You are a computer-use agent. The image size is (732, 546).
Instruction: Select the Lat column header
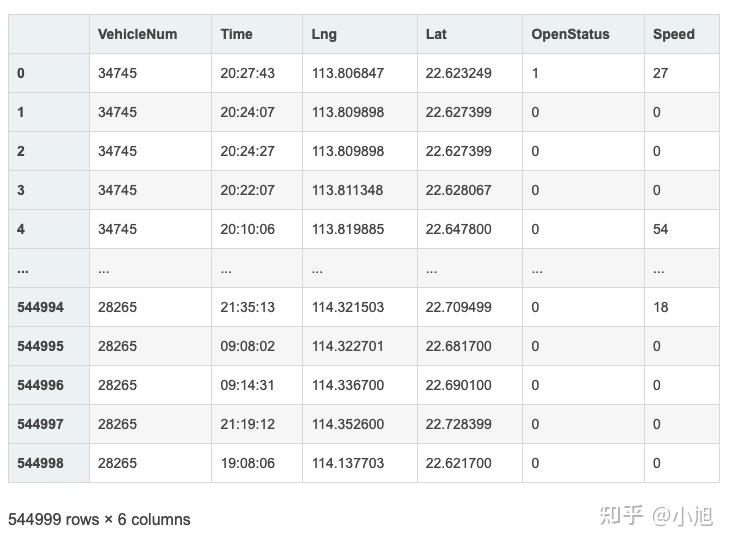tap(436, 34)
